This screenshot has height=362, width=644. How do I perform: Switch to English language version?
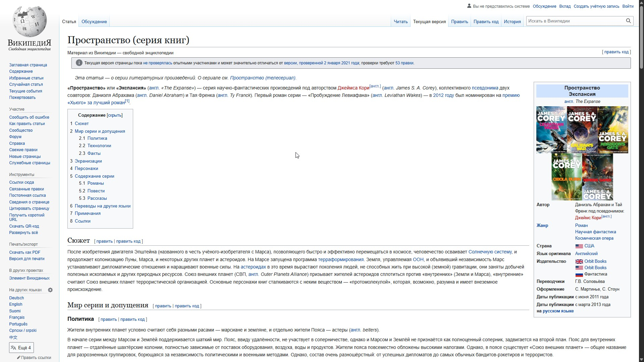16,304
